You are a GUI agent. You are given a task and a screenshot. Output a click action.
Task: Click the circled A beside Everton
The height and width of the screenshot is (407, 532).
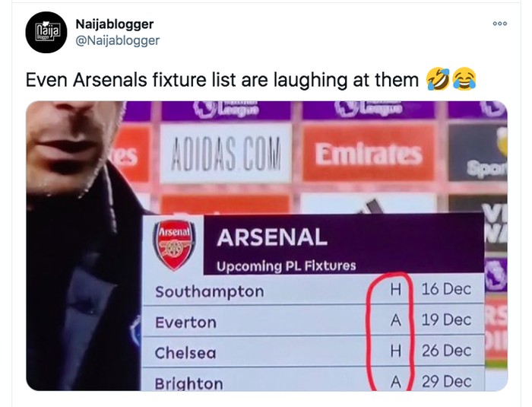pos(395,320)
